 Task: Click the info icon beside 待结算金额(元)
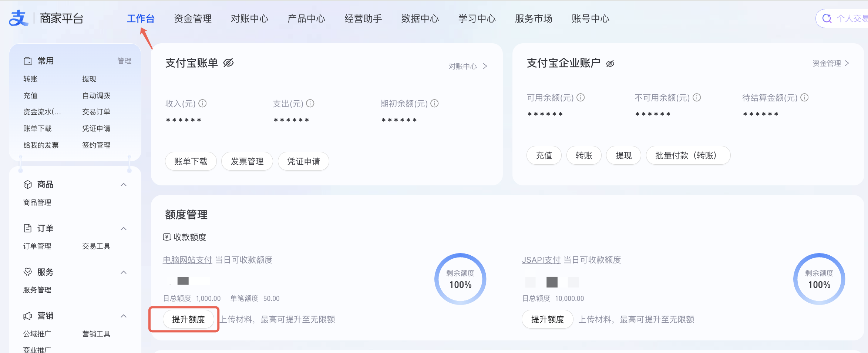click(x=804, y=97)
